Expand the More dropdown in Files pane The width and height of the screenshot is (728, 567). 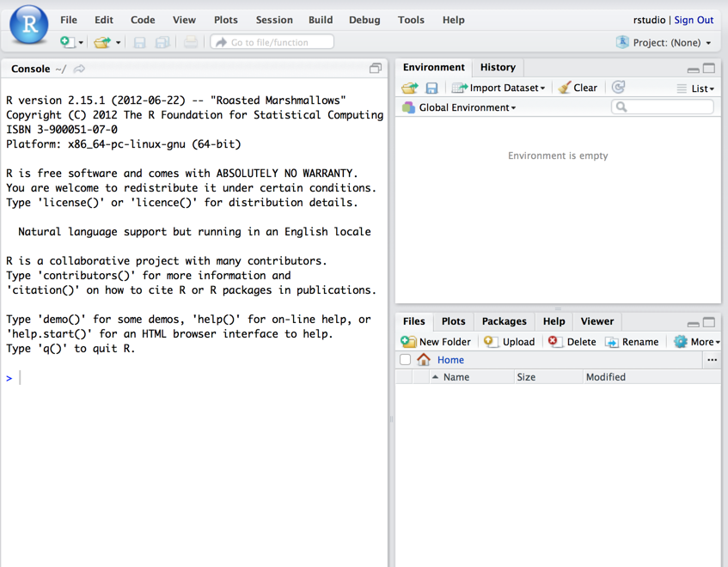[698, 341]
